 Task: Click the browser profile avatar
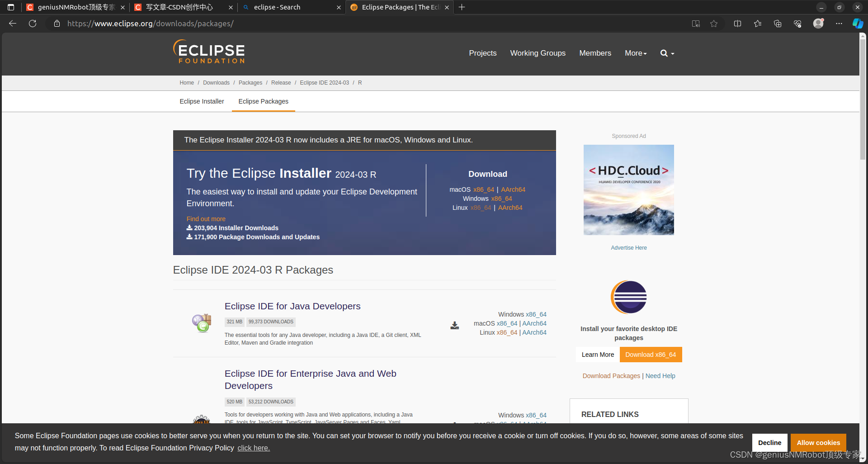coord(818,24)
